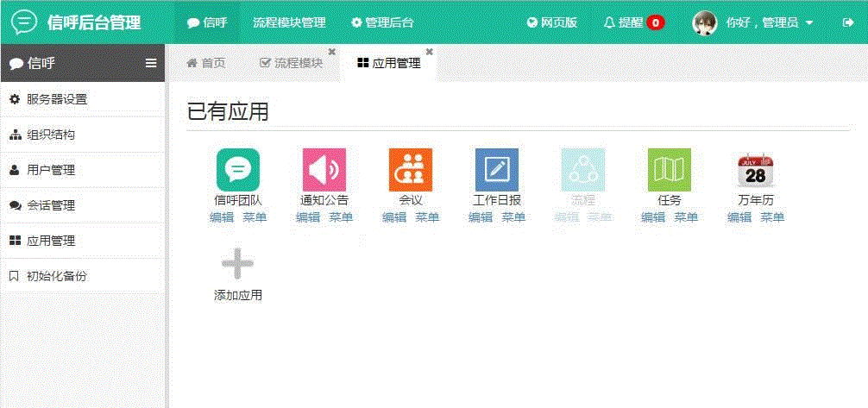Screen dimensions: 868x408
Task: Click 菜单 under 工作日报
Action: (x=513, y=217)
